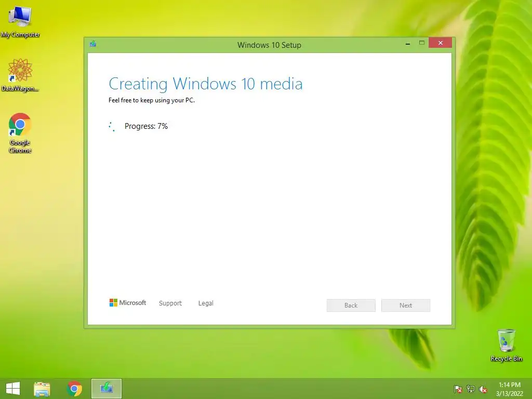Close the Windows 10 Setup window
The height and width of the screenshot is (399, 532).
pyautogui.click(x=441, y=43)
